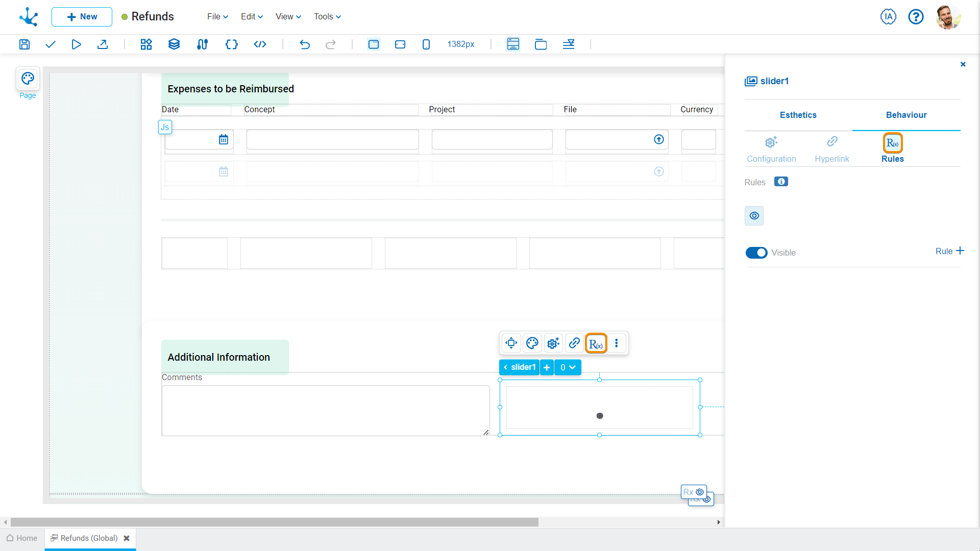Select the mobile device preview icon
This screenshot has height=551, width=980.
[426, 44]
